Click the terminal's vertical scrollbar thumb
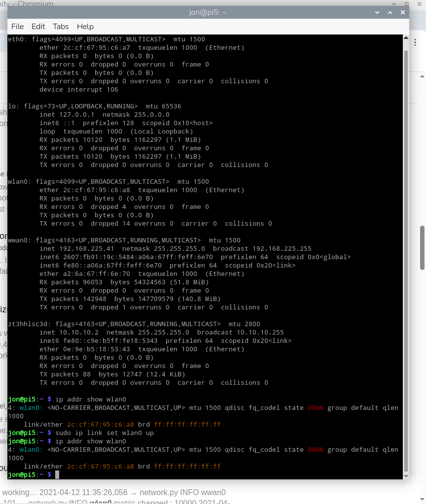The image size is (426, 504). [406, 256]
